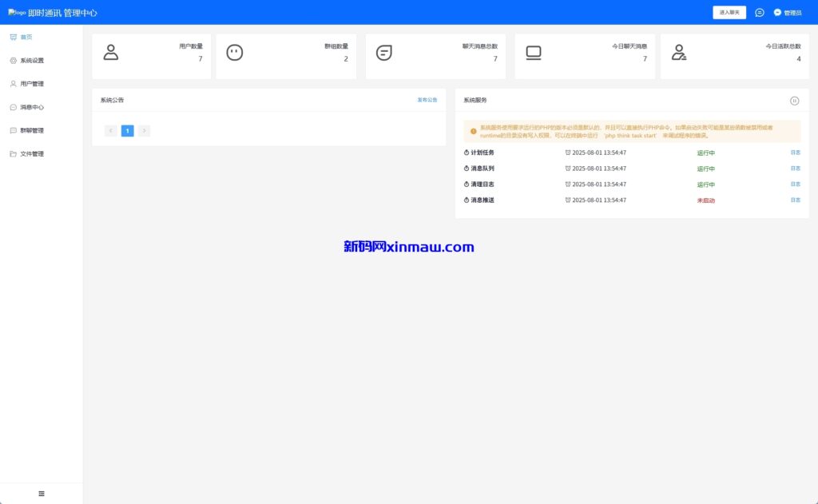The image size is (818, 504).
Task: Open 群聊管理 sidebar item
Action: (31, 130)
